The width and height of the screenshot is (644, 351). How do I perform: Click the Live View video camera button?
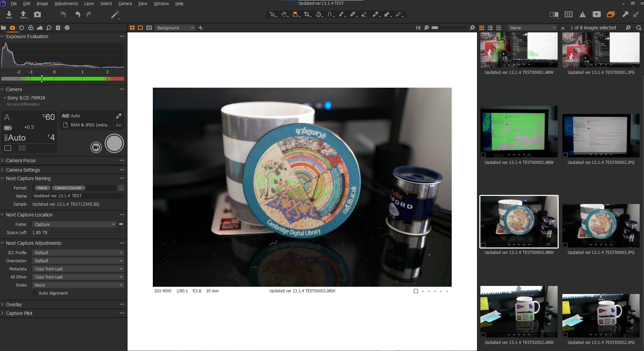96,147
